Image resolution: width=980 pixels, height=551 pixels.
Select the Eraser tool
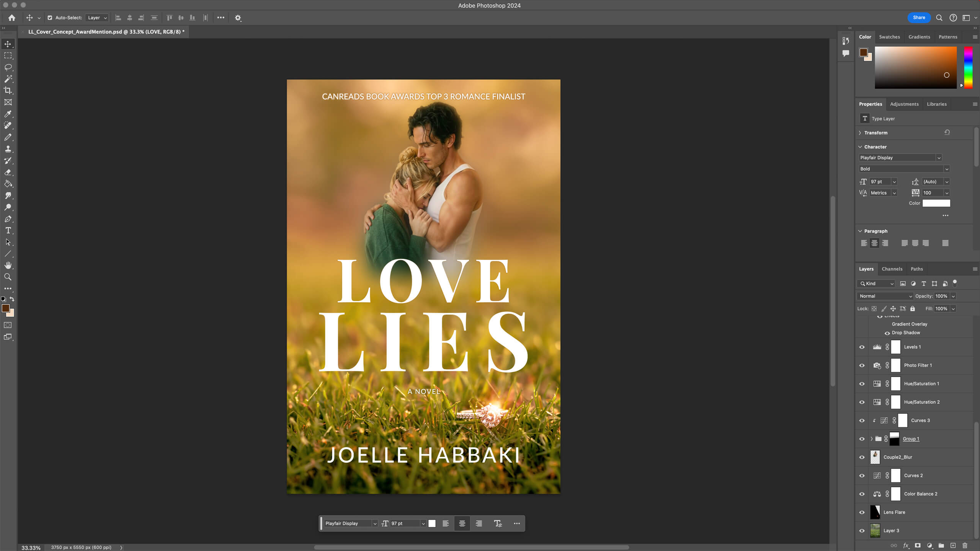point(8,172)
